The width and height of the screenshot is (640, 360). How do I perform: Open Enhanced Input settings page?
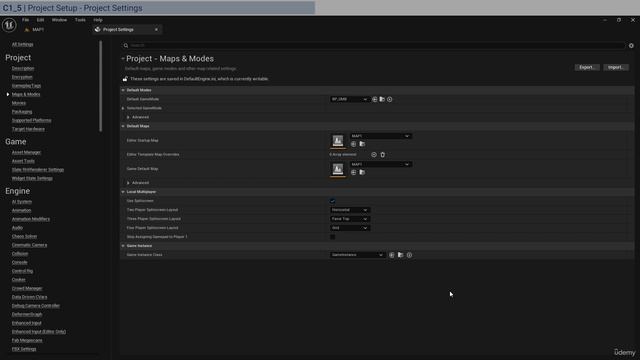[27, 323]
